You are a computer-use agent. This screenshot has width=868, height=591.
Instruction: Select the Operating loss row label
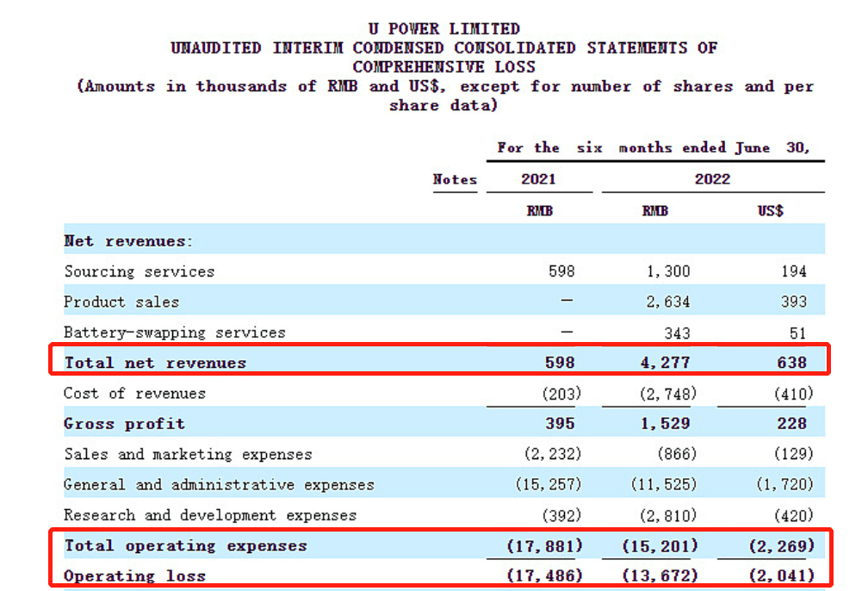coord(134,576)
